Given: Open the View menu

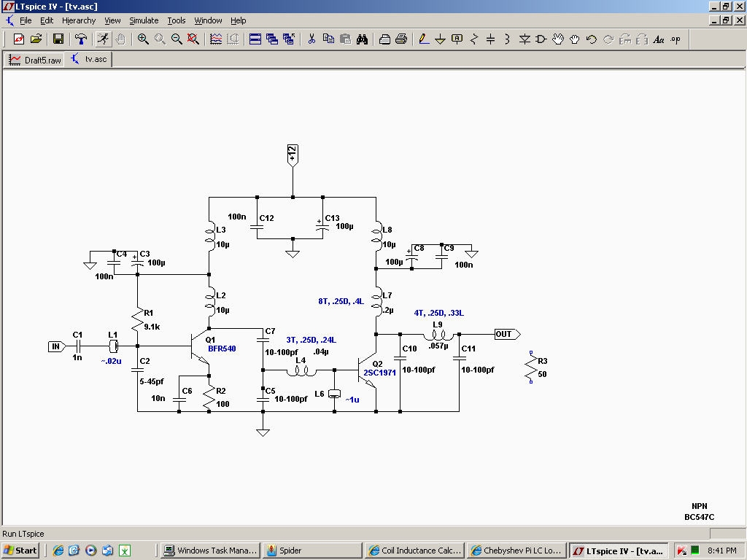Looking at the screenshot, I should point(112,20).
